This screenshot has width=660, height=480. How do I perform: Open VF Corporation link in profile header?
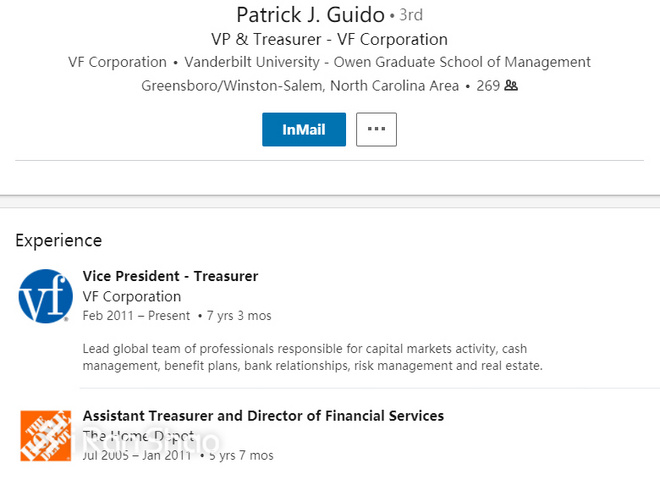tap(117, 62)
